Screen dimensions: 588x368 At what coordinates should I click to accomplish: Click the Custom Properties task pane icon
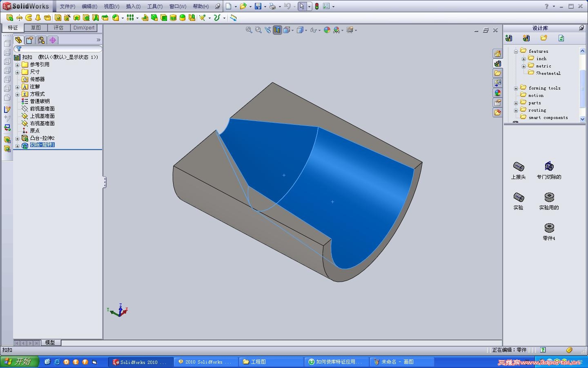point(497,103)
